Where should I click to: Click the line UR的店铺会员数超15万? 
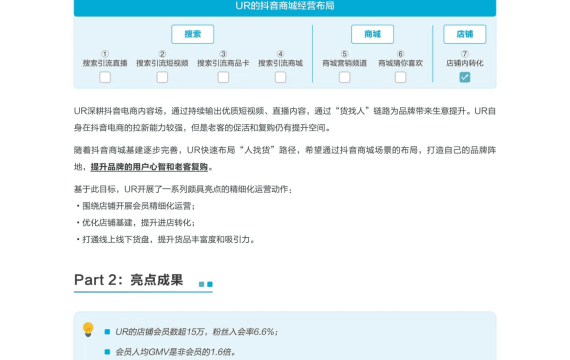click(x=197, y=332)
